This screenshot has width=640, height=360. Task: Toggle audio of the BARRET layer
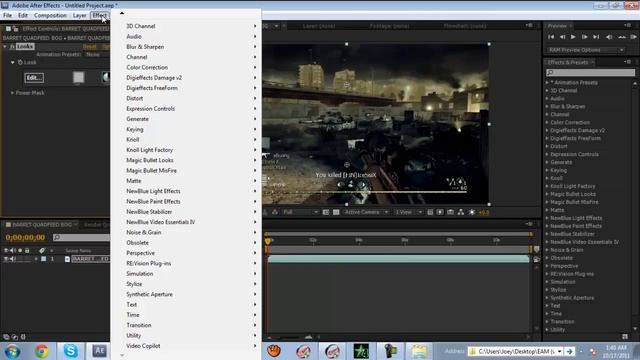tap(12, 259)
